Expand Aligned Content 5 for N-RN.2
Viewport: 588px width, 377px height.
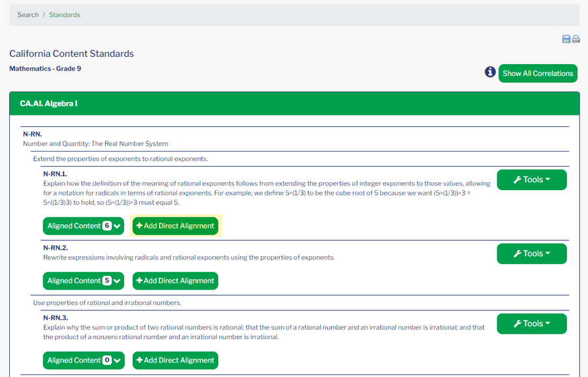83,281
